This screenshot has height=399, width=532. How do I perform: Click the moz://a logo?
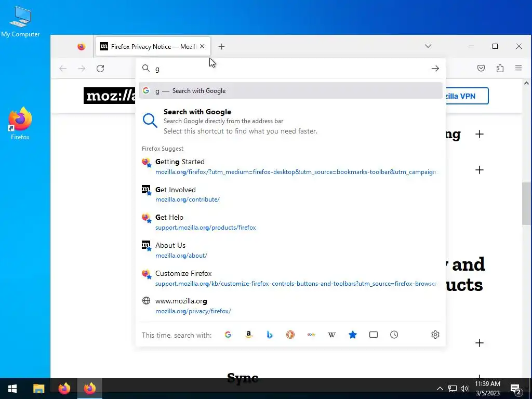pyautogui.click(x=109, y=96)
